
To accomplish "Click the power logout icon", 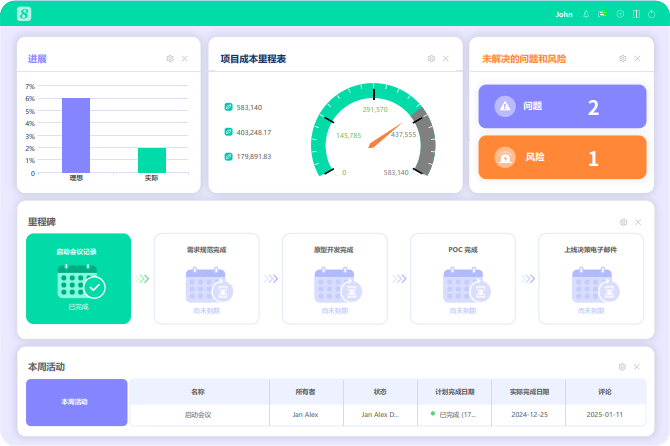I will pyautogui.click(x=650, y=14).
